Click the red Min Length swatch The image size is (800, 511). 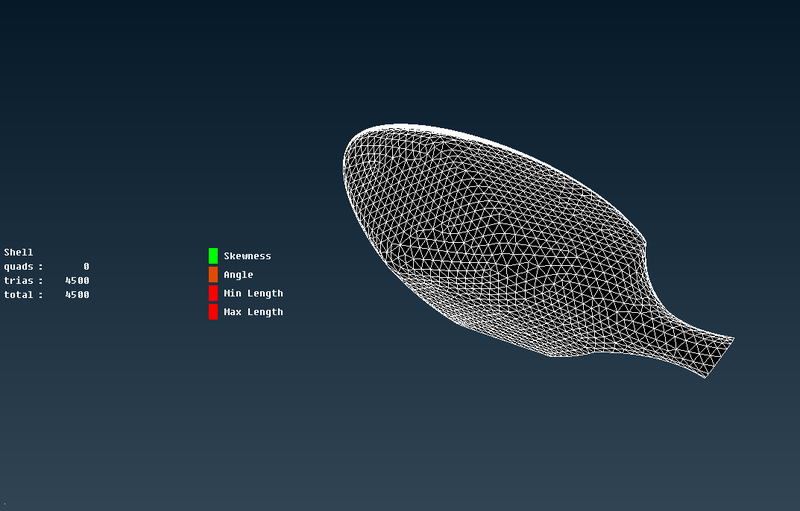[213, 293]
